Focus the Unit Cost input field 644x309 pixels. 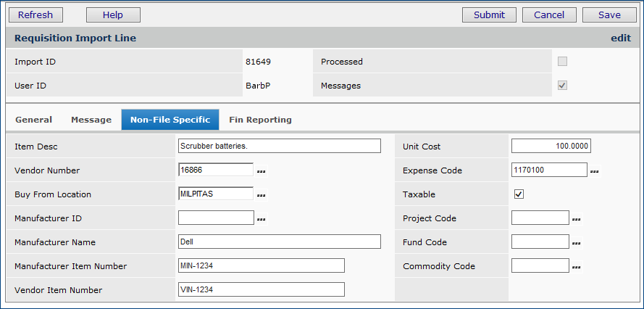[551, 147]
